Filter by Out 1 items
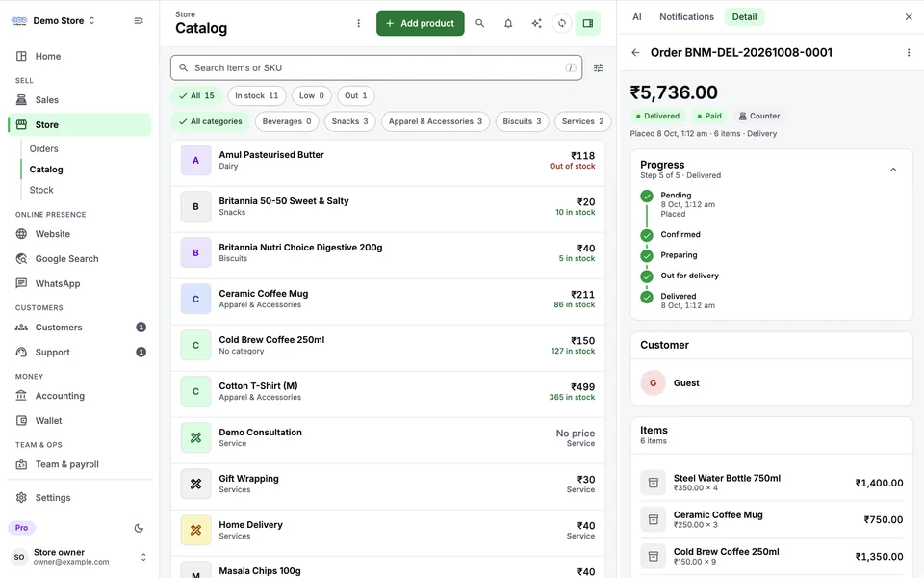Viewport: 924px width, 578px height. pyautogui.click(x=355, y=95)
